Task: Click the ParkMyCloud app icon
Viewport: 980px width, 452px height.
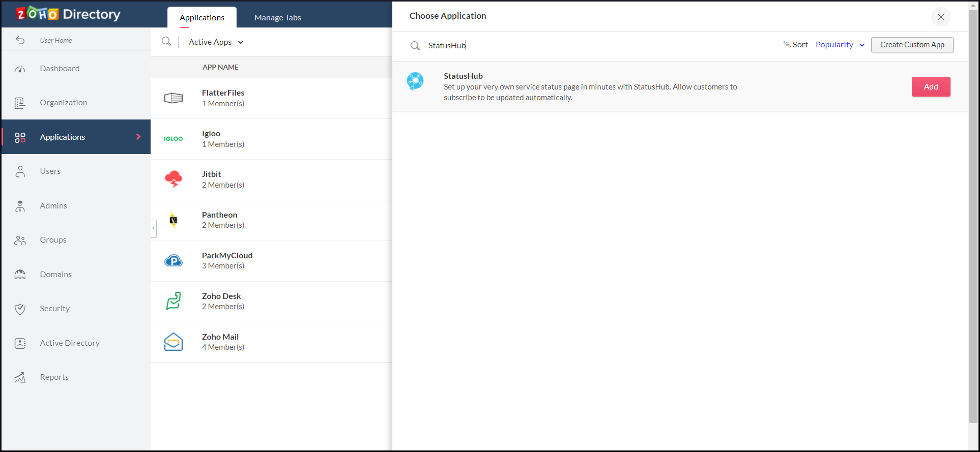Action: click(x=174, y=261)
